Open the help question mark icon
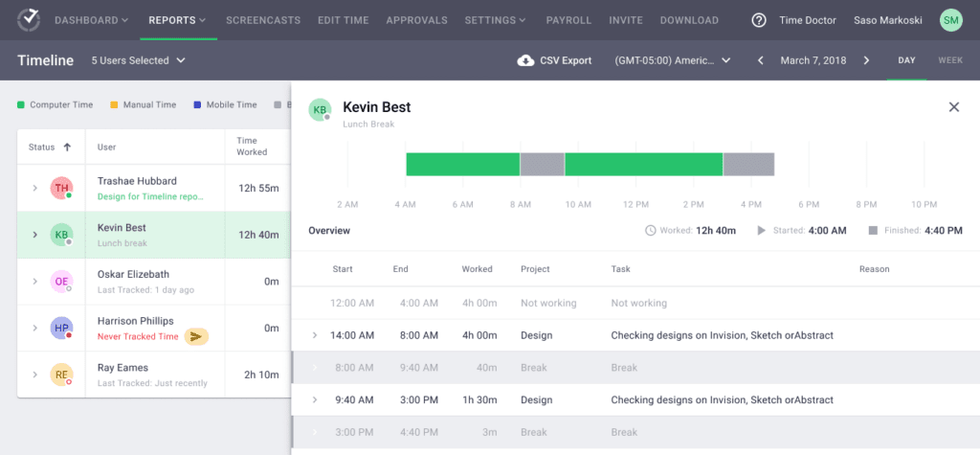Image resolution: width=980 pixels, height=455 pixels. point(759,20)
